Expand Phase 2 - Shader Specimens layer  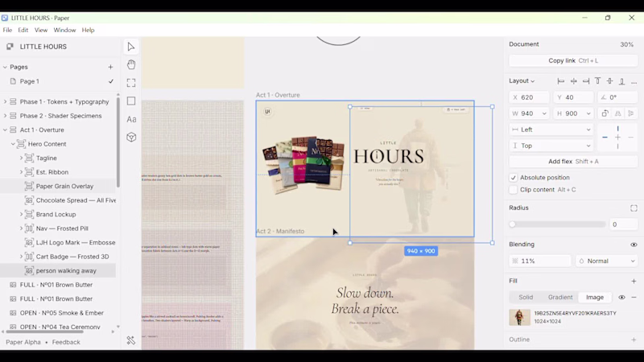click(x=5, y=116)
